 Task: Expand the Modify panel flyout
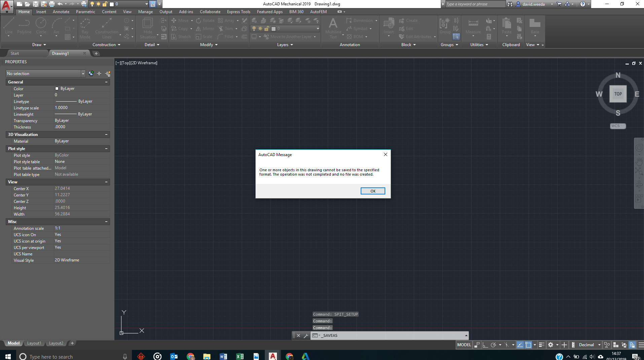209,45
